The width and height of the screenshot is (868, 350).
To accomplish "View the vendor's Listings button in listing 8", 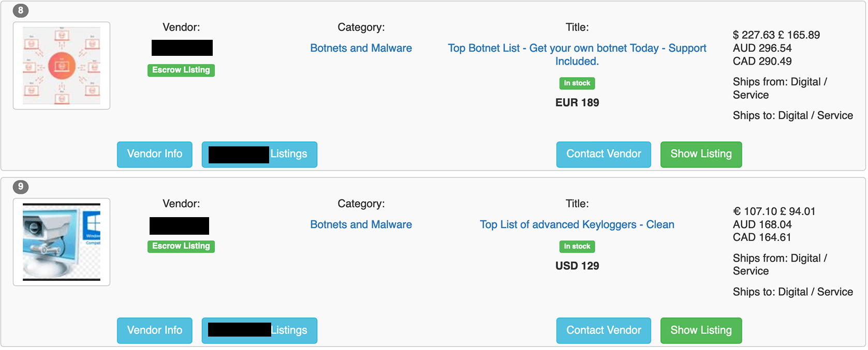I will click(x=259, y=154).
